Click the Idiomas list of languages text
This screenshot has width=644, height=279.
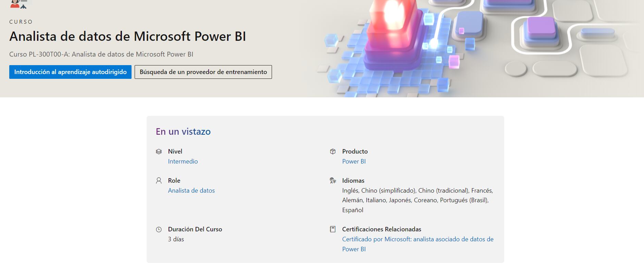point(418,200)
